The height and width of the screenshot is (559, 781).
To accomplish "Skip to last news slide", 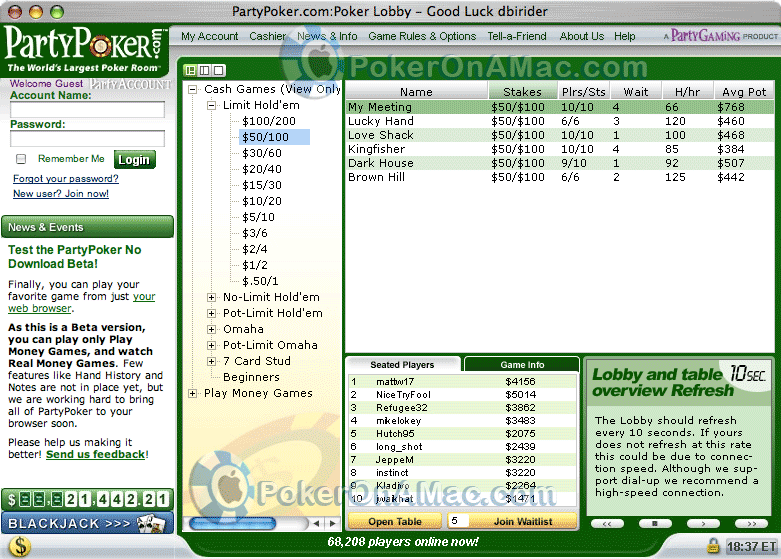I will (x=751, y=524).
